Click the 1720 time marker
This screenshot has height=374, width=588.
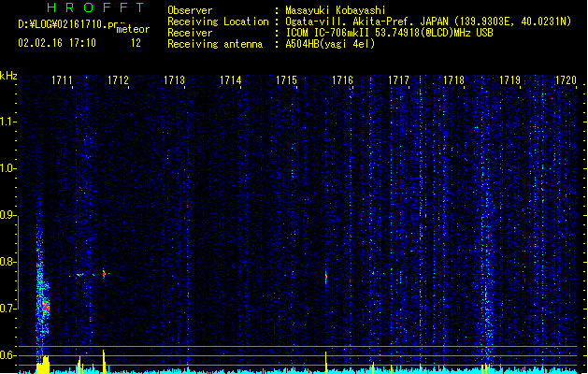pyautogui.click(x=566, y=80)
